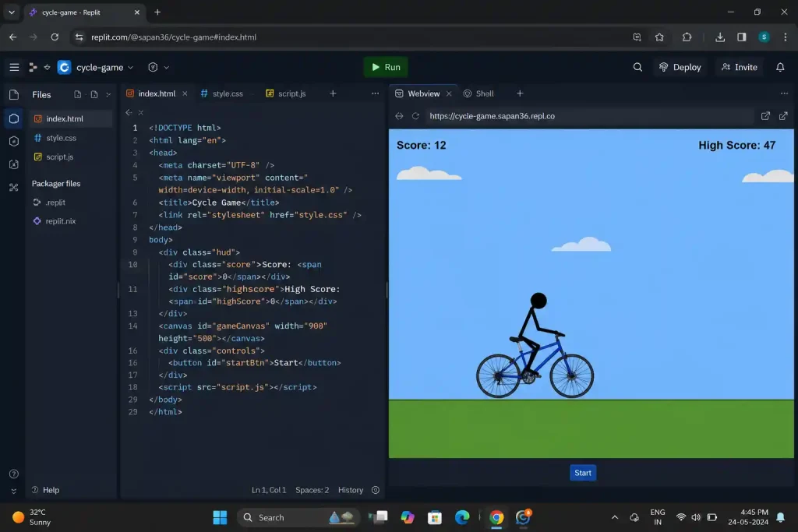Open the Help link in sidebar
The width and height of the screenshot is (798, 532).
[x=46, y=490]
